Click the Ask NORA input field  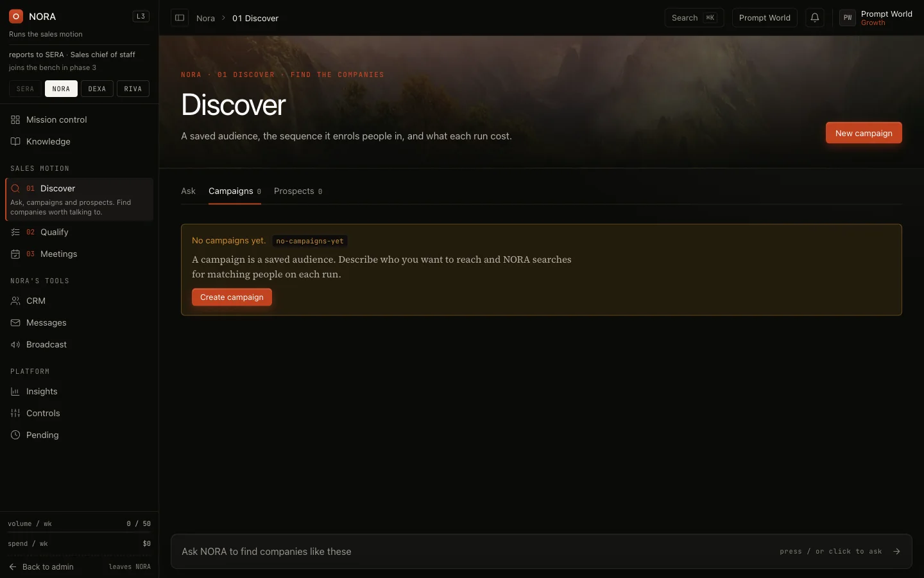tap(542, 551)
